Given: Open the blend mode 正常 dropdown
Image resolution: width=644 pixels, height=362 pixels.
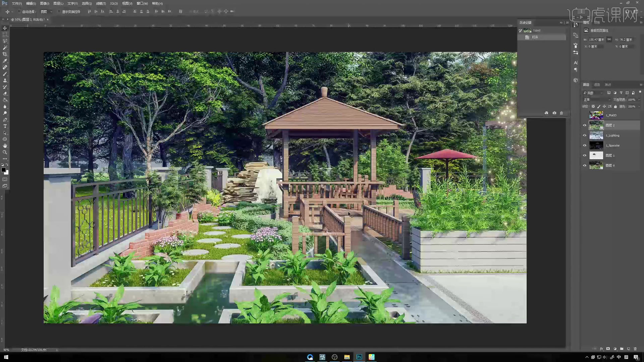Looking at the screenshot, I should (x=597, y=100).
